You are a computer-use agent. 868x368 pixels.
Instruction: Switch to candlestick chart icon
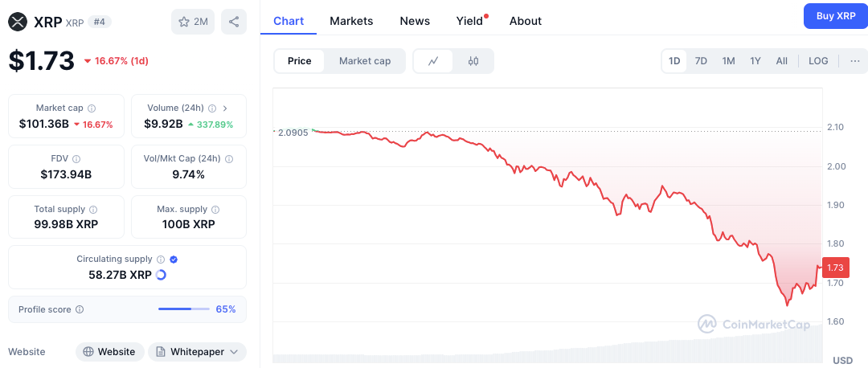(473, 61)
